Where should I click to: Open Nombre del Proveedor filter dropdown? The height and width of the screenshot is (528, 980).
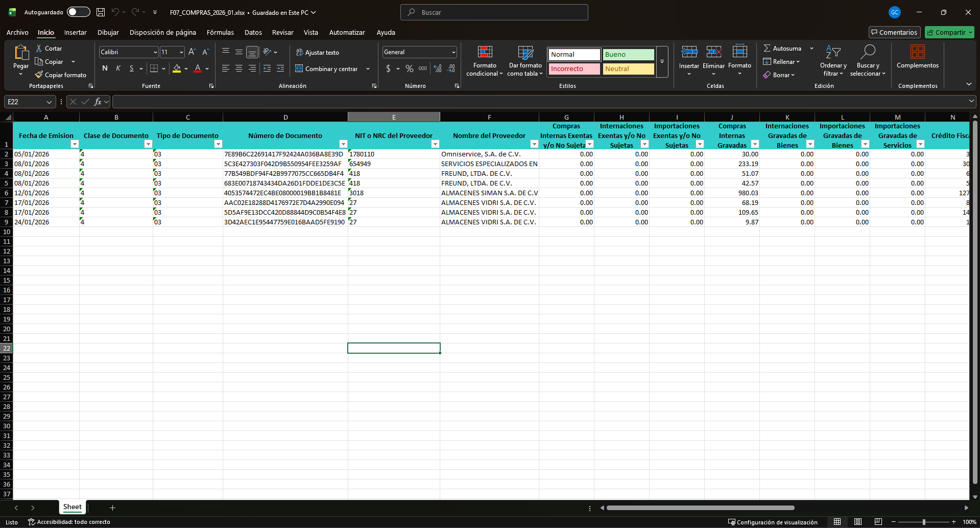(x=534, y=144)
